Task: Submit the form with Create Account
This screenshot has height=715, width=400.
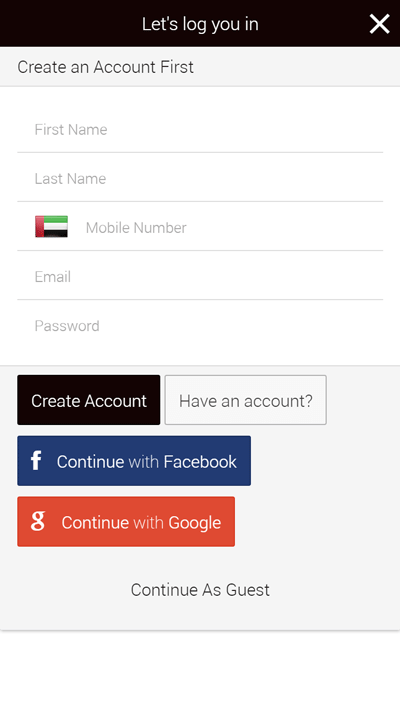Action: 88,400
